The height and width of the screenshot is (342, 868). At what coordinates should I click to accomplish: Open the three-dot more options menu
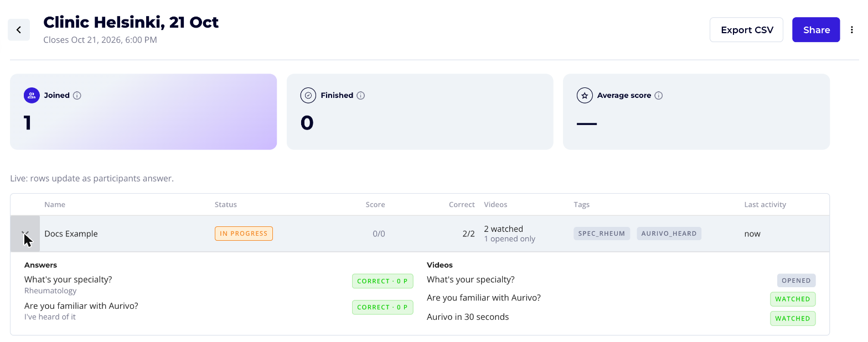(852, 30)
